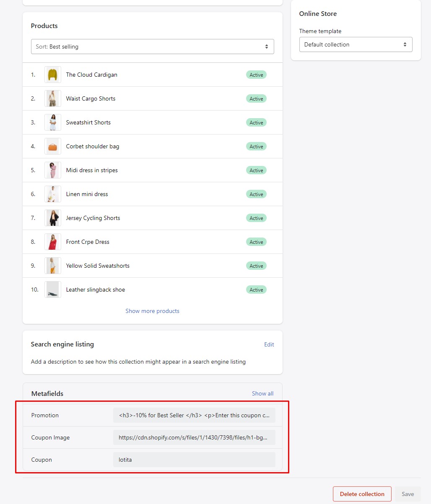Click the Yellow Solid Sweatshorts product name
The width and height of the screenshot is (431, 504).
[98, 266]
